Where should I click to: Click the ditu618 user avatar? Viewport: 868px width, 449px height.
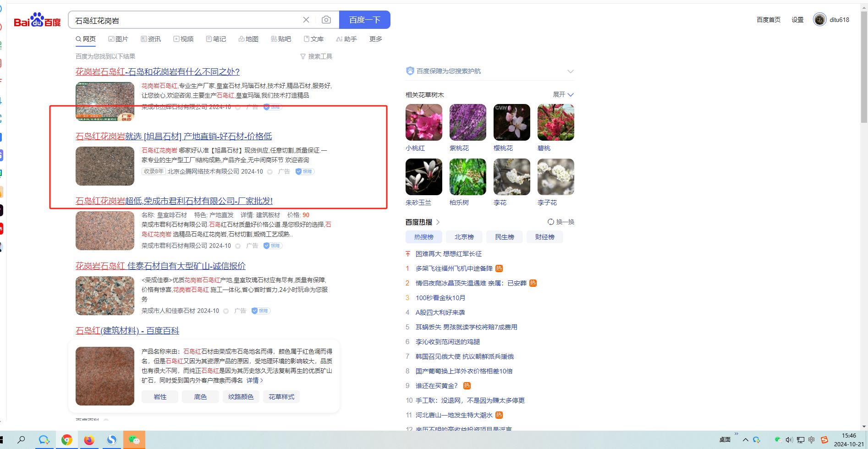click(819, 19)
